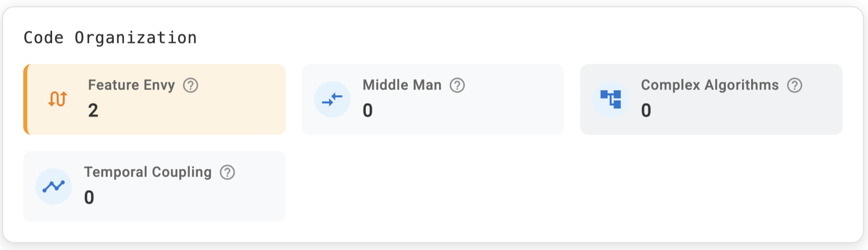Click the Middle Man count value 0

pos(368,110)
